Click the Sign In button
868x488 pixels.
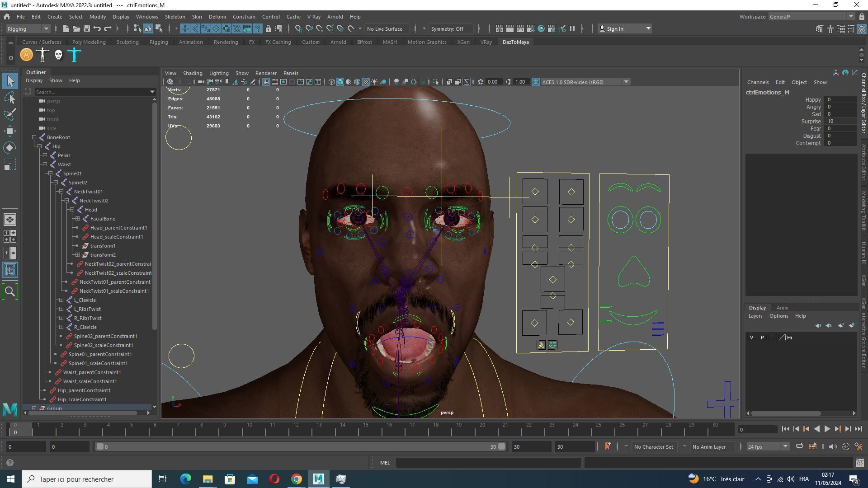click(625, 28)
